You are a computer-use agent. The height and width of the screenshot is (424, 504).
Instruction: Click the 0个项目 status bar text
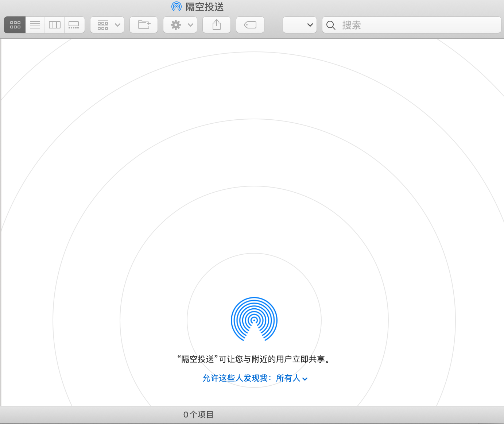tap(198, 415)
